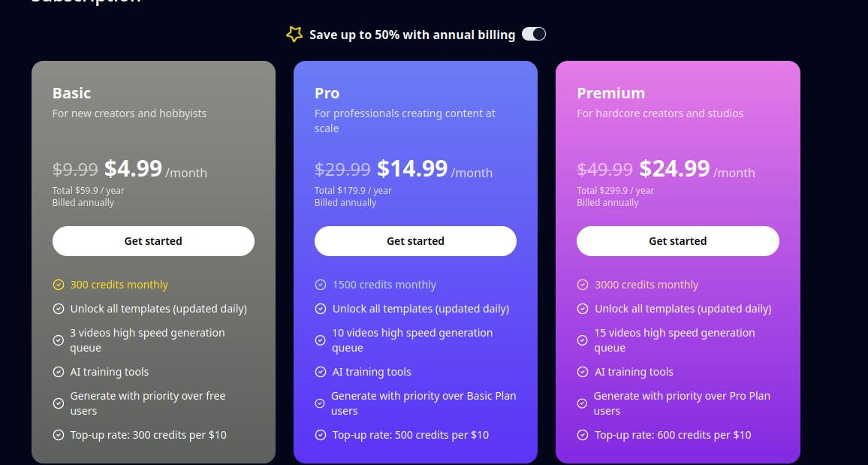Start the Basic plan with Get started
The width and height of the screenshot is (868, 465).
tap(153, 241)
